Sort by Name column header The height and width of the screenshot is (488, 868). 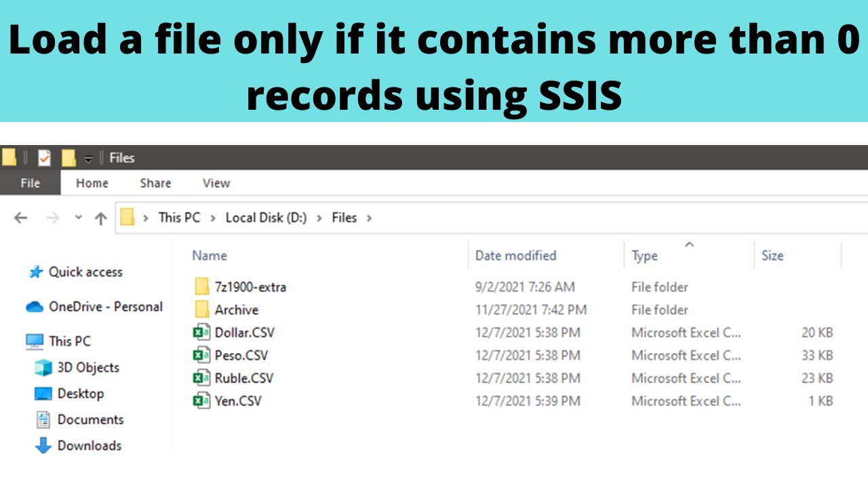pyautogui.click(x=209, y=256)
